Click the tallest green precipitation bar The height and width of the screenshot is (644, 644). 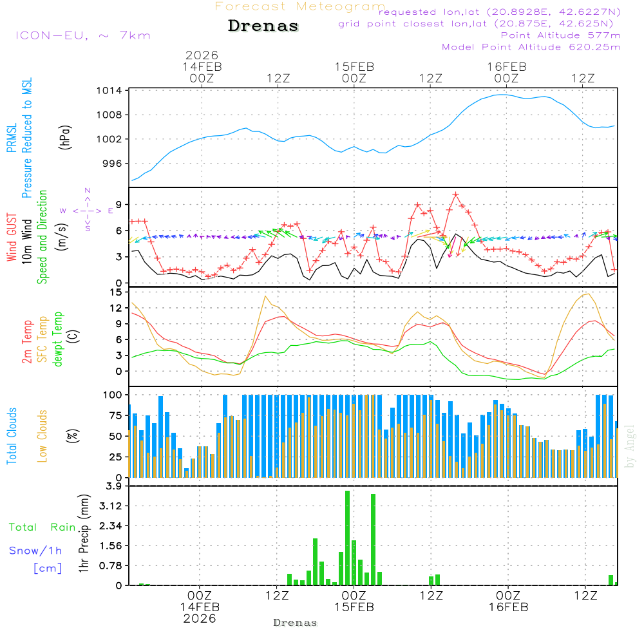[347, 538]
